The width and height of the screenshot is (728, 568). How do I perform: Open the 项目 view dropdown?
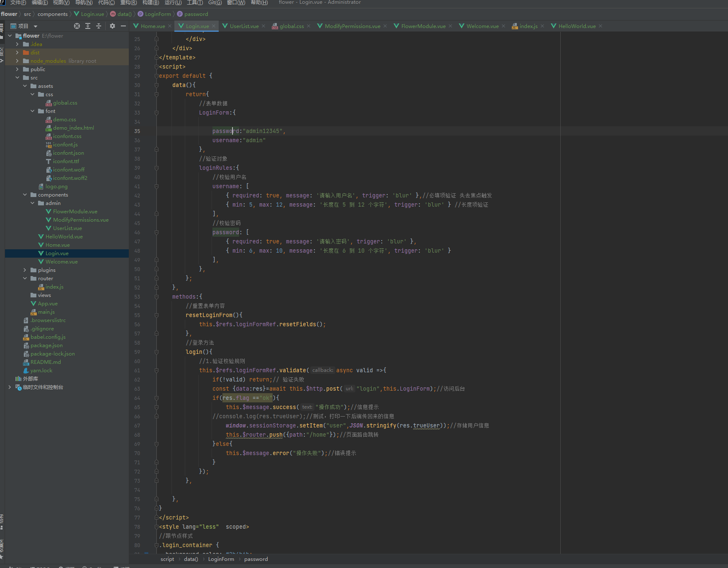pyautogui.click(x=36, y=26)
